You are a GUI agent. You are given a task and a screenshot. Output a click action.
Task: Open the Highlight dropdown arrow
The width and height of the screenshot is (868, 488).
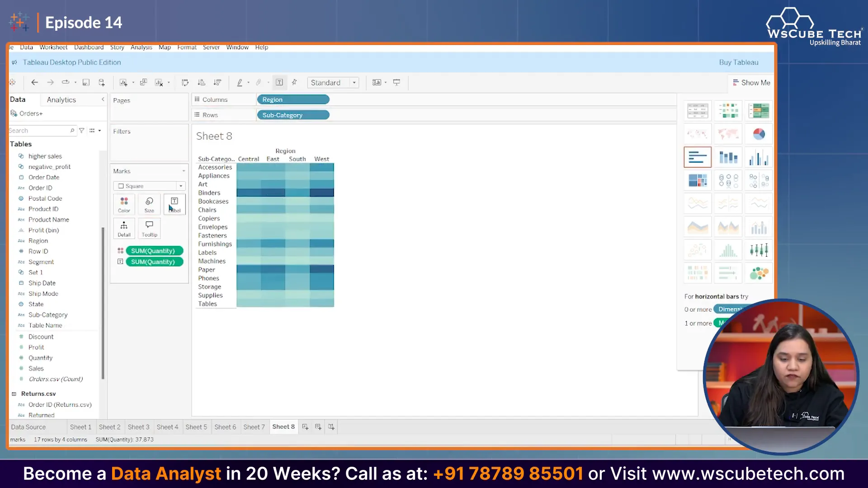[x=248, y=83]
